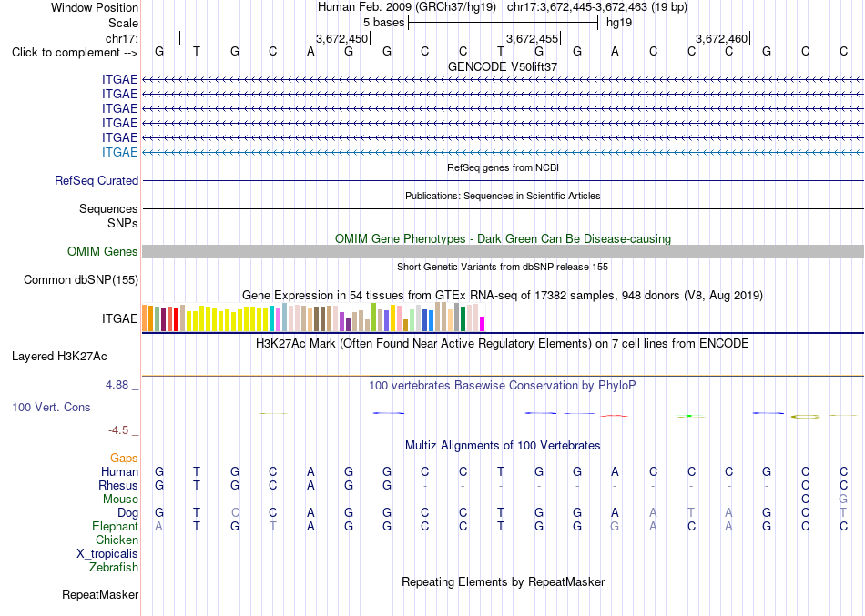Click the 4.88 upper conservation scale value
Viewport: 865px width, 616px height.
point(117,385)
